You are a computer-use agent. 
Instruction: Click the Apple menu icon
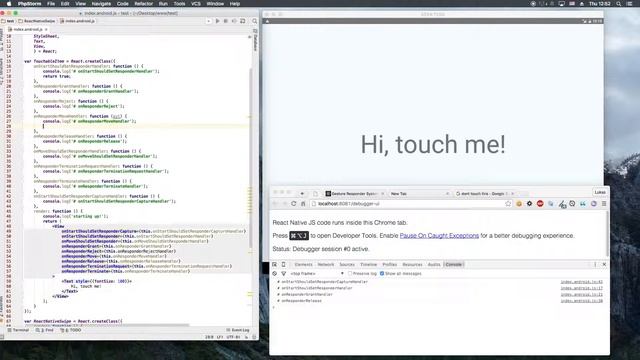[9, 4]
